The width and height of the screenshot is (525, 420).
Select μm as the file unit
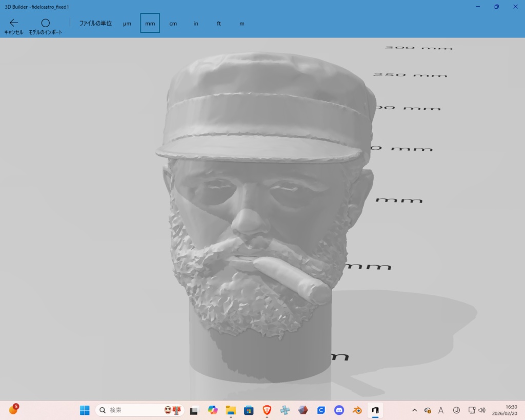pyautogui.click(x=127, y=24)
